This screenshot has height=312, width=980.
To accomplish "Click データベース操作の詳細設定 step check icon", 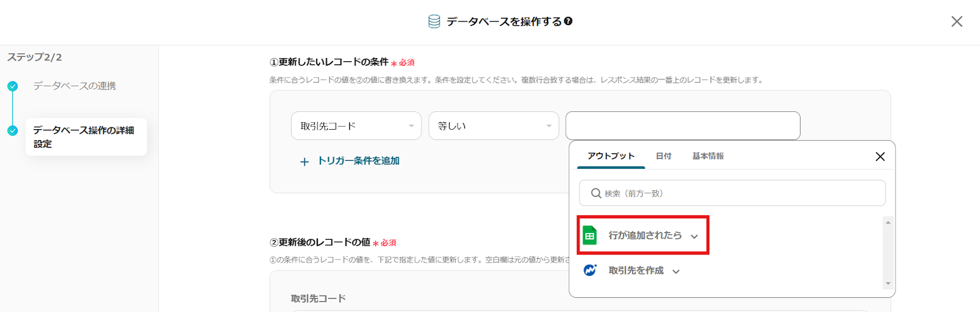I will coord(13,130).
